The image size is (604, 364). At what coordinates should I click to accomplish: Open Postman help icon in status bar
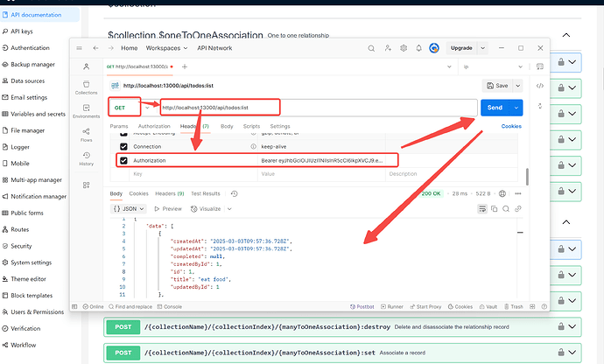click(544, 306)
